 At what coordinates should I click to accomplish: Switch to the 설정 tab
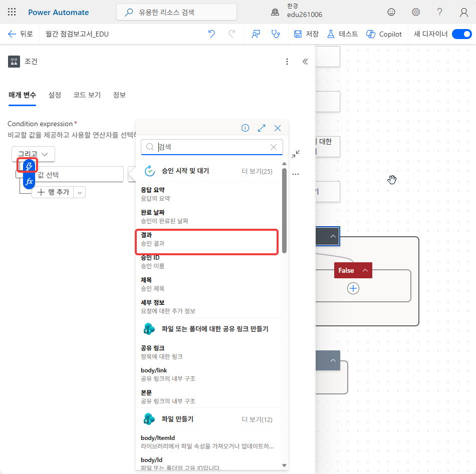click(55, 95)
